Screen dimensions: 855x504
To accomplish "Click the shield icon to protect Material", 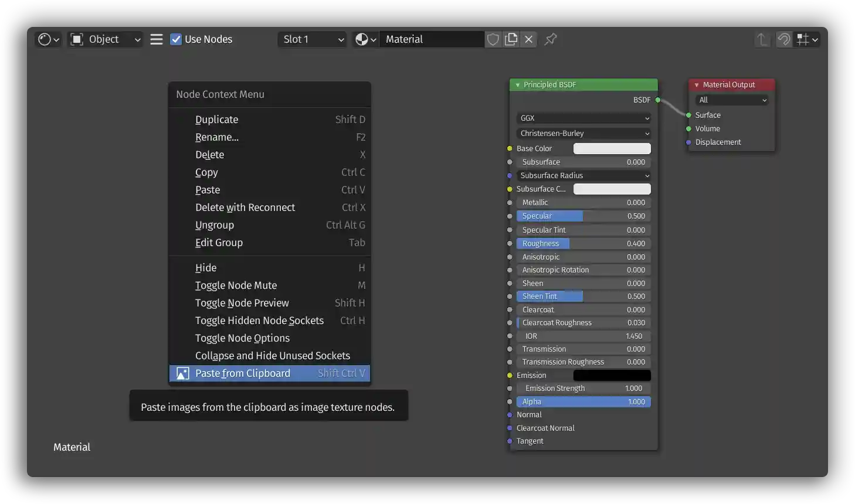I will click(x=493, y=39).
